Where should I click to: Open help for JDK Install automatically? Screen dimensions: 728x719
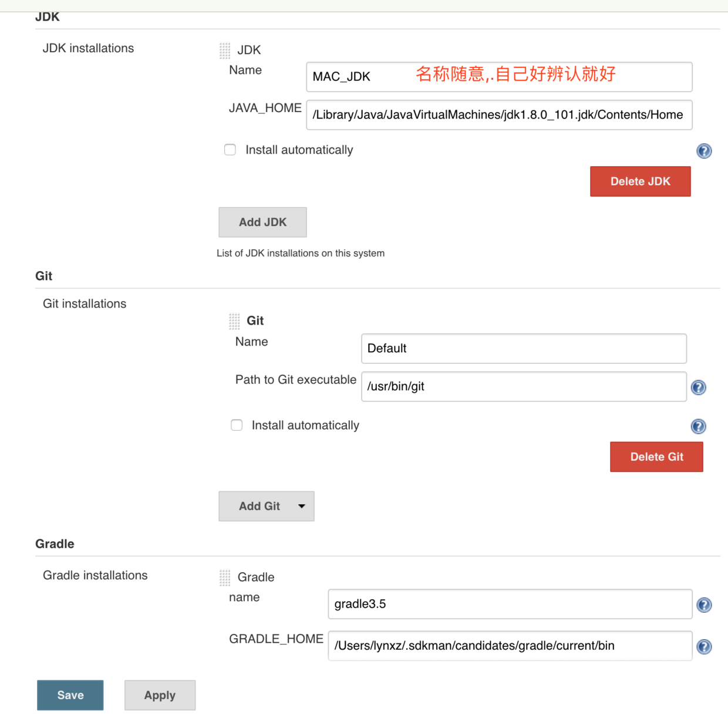click(x=704, y=151)
